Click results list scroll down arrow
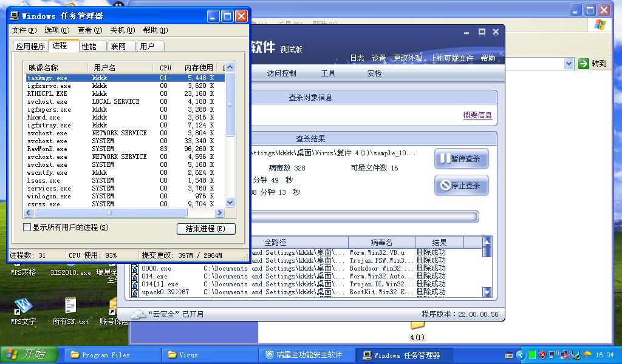The image size is (622, 364). [487, 292]
